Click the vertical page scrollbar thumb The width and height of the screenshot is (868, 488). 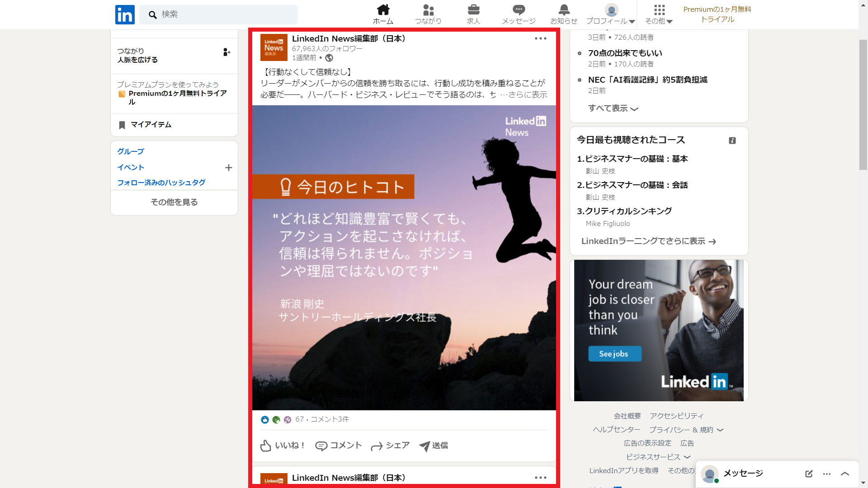(863, 105)
